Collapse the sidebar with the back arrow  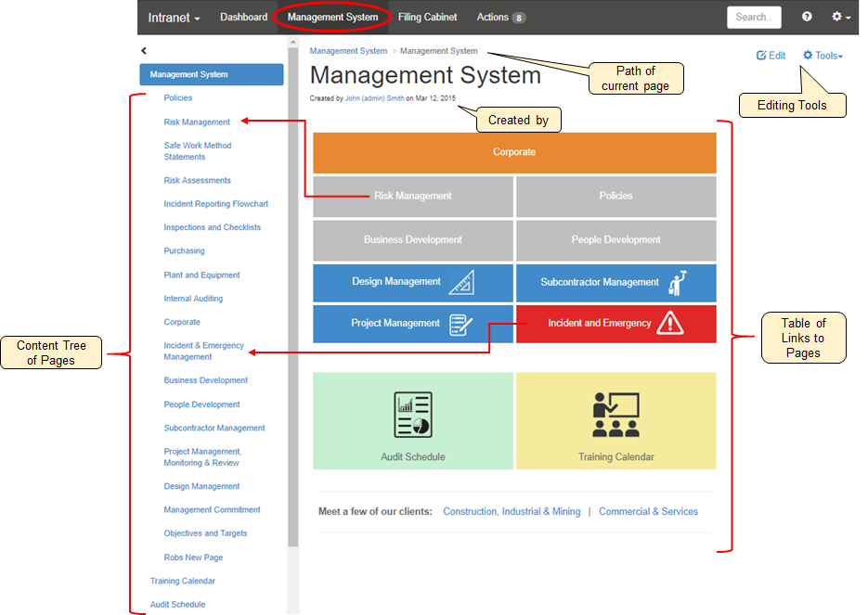click(x=144, y=51)
